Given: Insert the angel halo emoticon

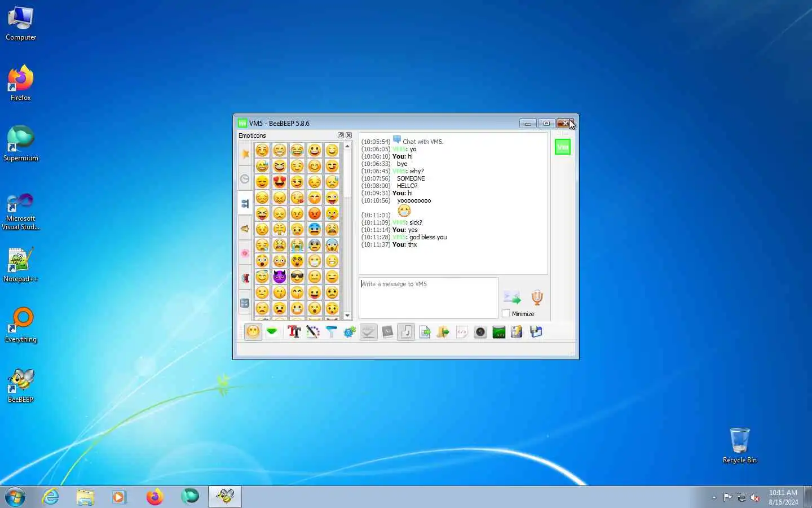Looking at the screenshot, I should tap(262, 277).
